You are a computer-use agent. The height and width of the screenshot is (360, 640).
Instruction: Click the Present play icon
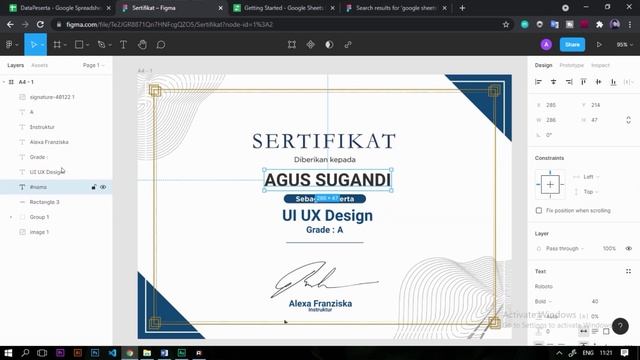point(599,44)
